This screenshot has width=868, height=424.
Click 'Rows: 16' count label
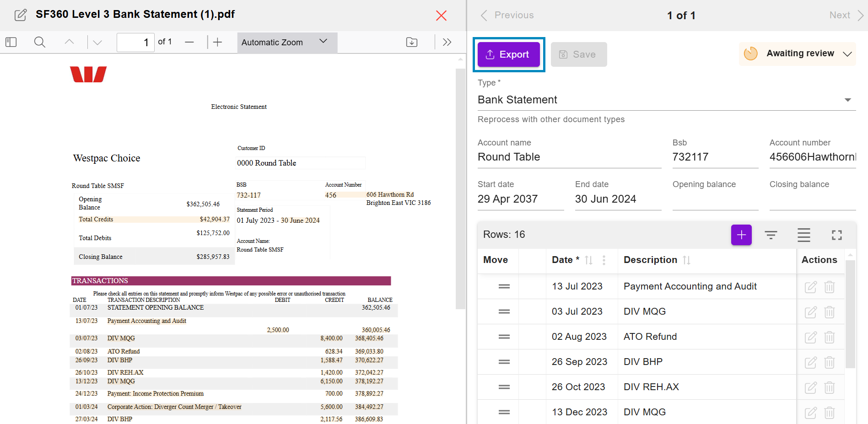tap(504, 235)
